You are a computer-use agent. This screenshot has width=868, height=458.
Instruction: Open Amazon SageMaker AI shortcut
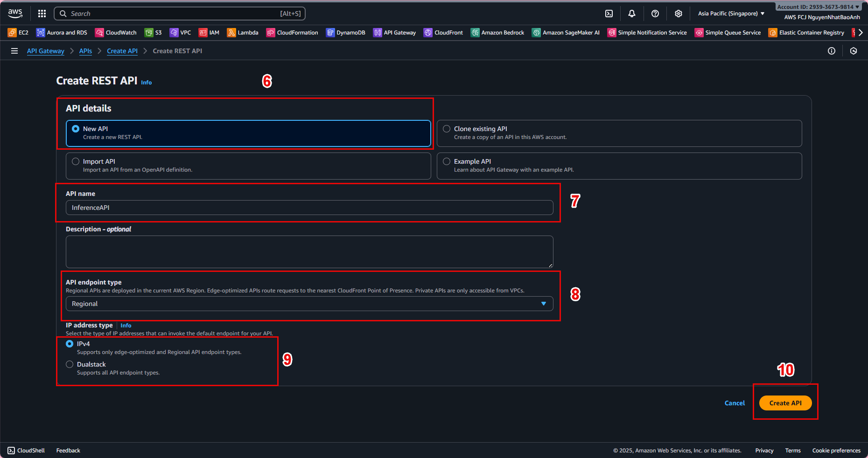click(566, 33)
